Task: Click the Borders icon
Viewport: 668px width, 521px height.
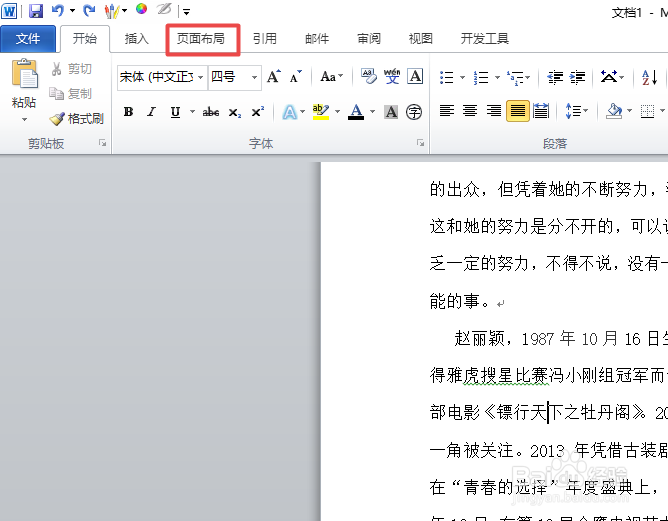Action: 648,112
